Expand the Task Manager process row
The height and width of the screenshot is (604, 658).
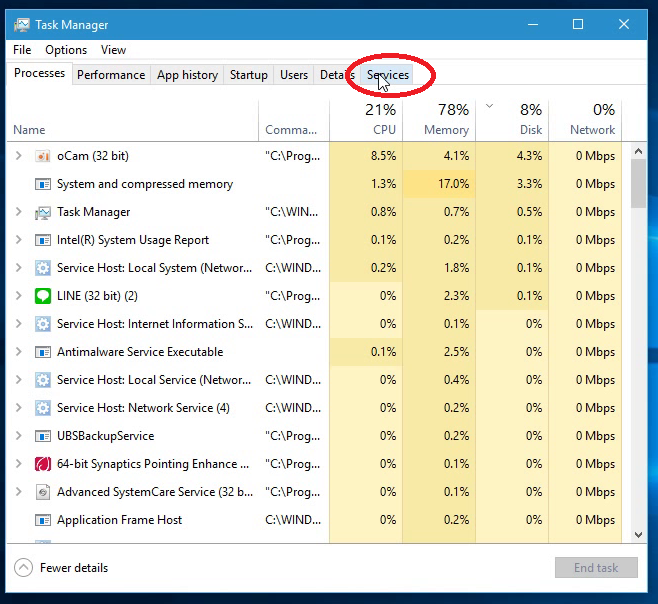coord(18,212)
